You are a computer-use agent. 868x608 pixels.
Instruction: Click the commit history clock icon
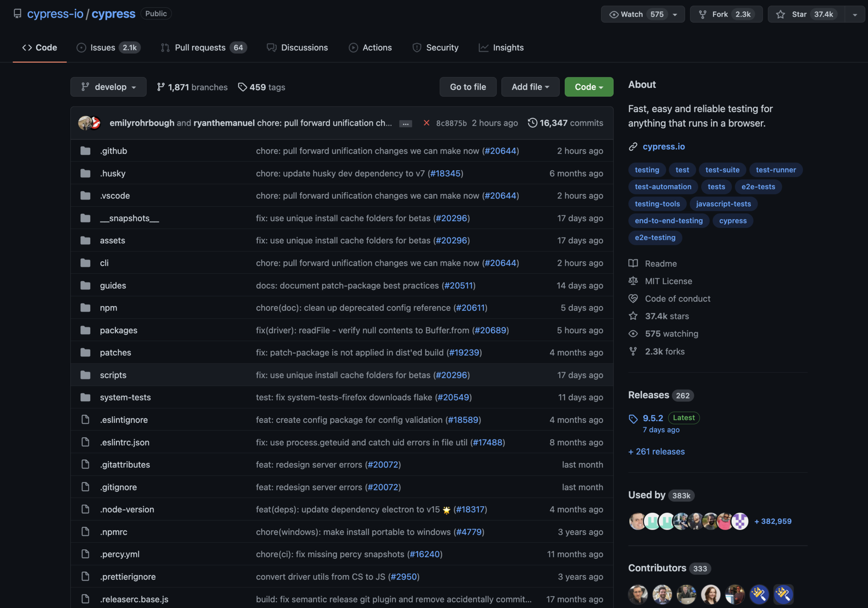pos(532,123)
